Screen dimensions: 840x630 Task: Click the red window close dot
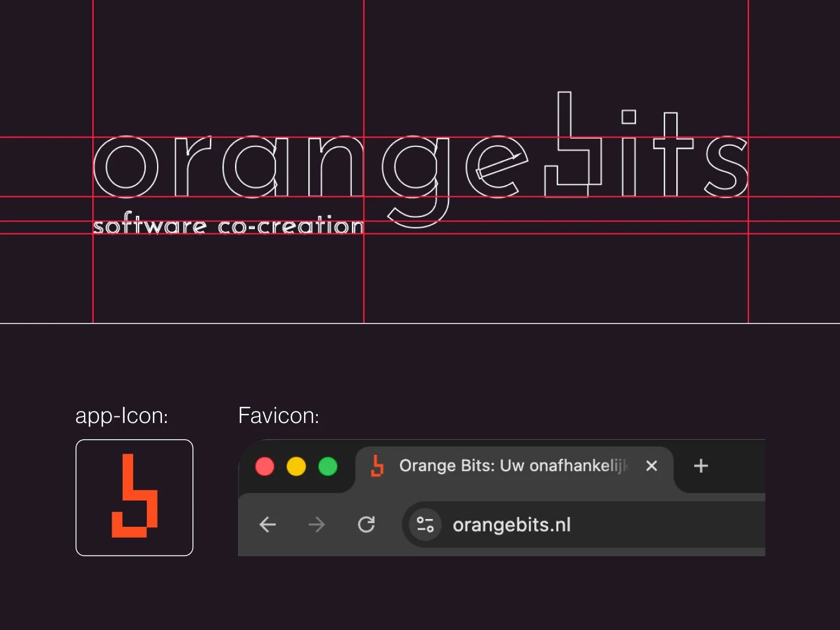pyautogui.click(x=264, y=466)
